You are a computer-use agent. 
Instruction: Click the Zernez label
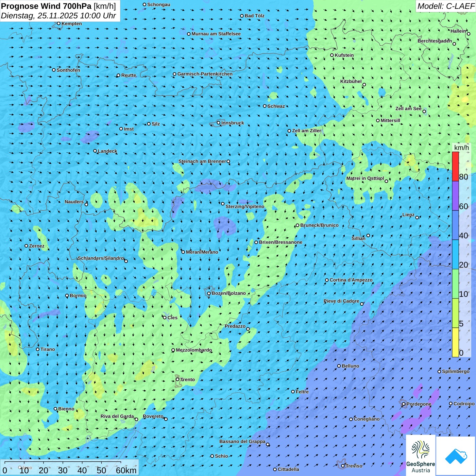click(37, 246)
